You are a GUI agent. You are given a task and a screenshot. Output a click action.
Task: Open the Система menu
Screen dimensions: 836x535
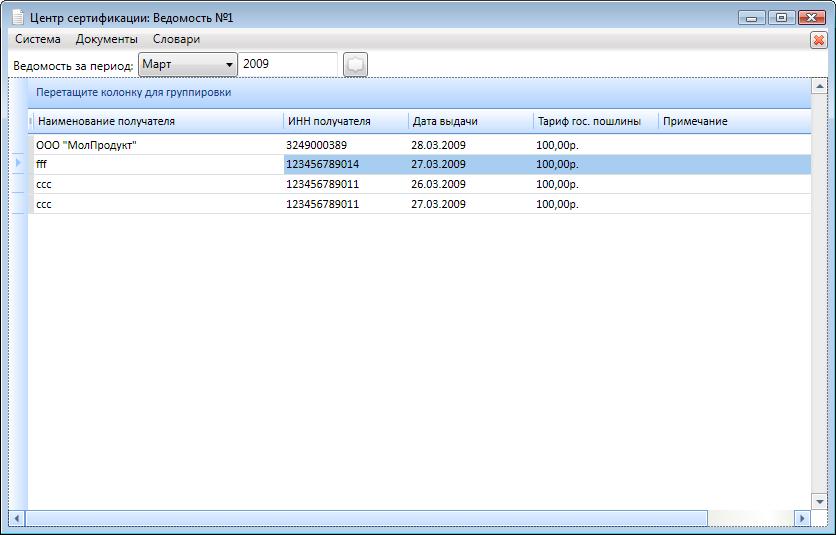click(x=38, y=39)
